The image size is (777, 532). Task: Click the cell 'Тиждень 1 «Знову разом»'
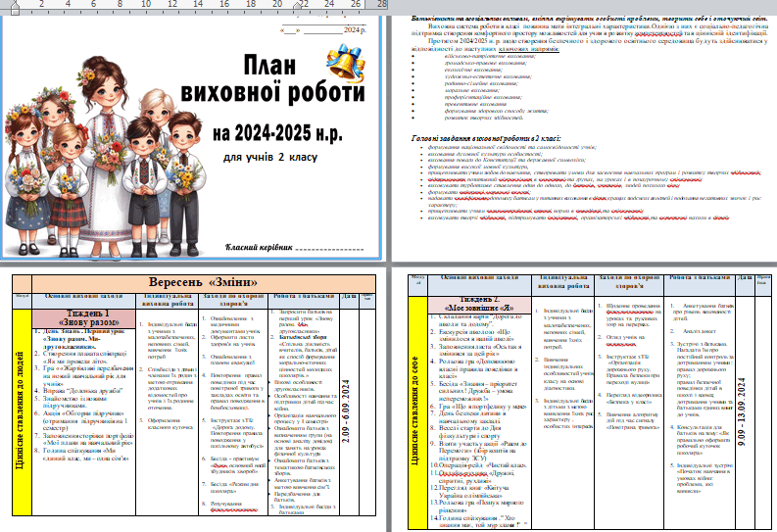(x=83, y=318)
